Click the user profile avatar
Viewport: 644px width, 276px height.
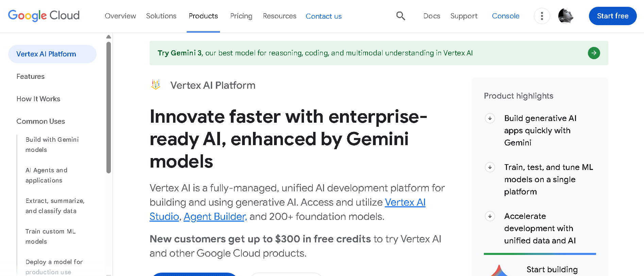tap(566, 16)
